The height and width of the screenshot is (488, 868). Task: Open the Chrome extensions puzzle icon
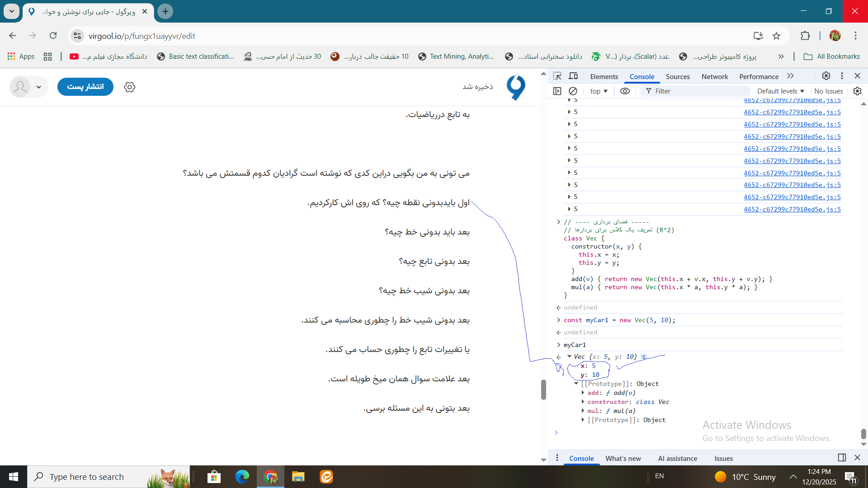805,36
